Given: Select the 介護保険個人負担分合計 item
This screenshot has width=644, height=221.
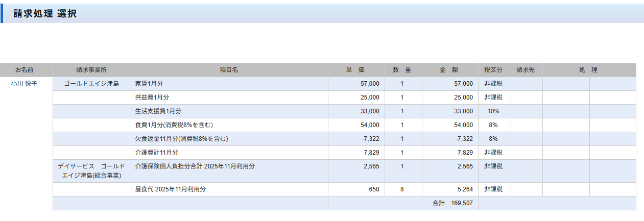Looking at the screenshot, I should tap(195, 166).
